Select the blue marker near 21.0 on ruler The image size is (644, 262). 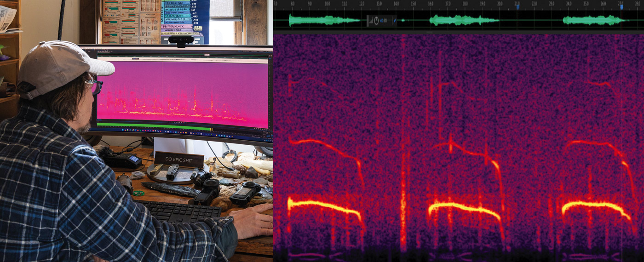pos(517,6)
